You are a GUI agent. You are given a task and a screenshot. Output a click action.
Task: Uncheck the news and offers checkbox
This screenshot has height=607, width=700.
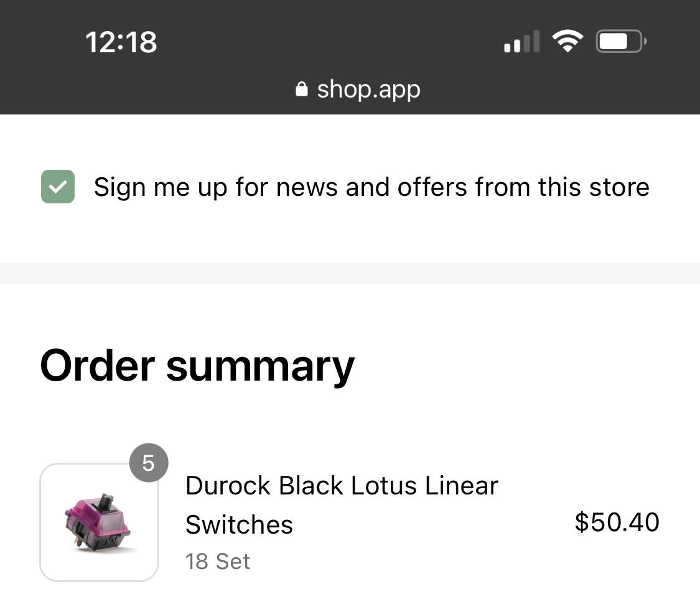click(58, 187)
